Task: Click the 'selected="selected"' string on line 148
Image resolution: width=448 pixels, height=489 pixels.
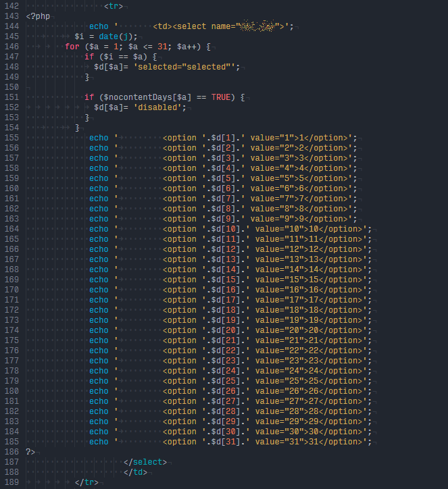Action: [184, 67]
